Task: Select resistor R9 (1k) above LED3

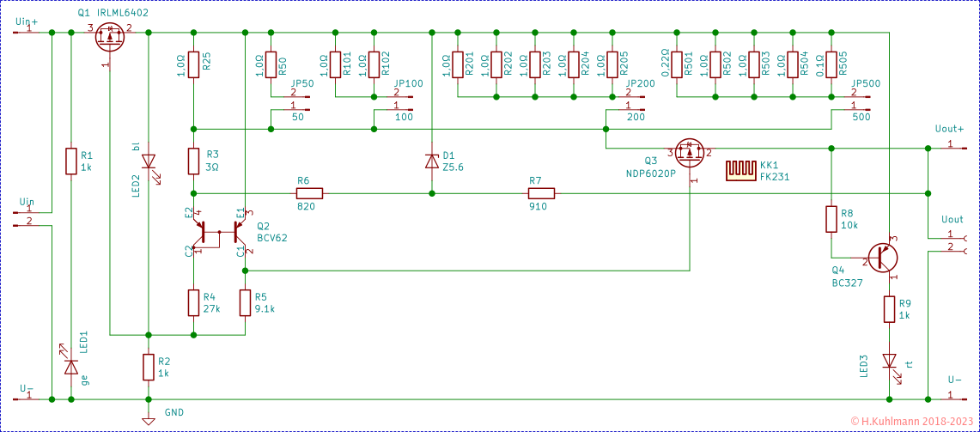Action: point(890,309)
